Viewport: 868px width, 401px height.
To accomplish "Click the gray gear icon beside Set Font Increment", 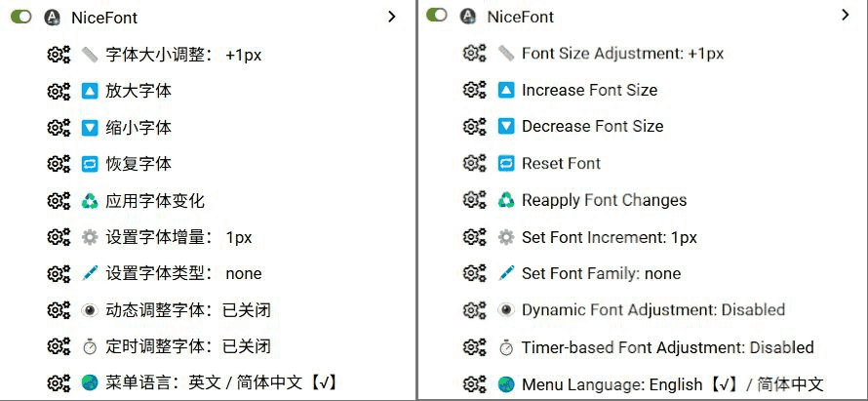I will point(505,237).
